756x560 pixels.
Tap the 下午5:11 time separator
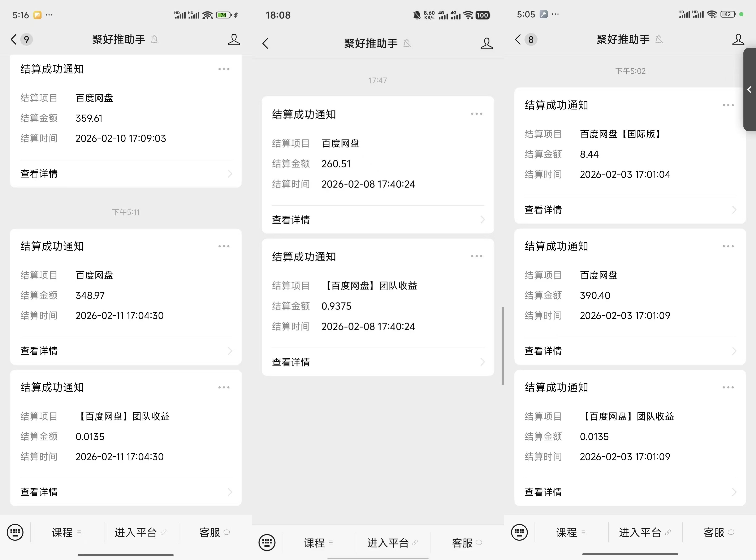click(x=126, y=212)
